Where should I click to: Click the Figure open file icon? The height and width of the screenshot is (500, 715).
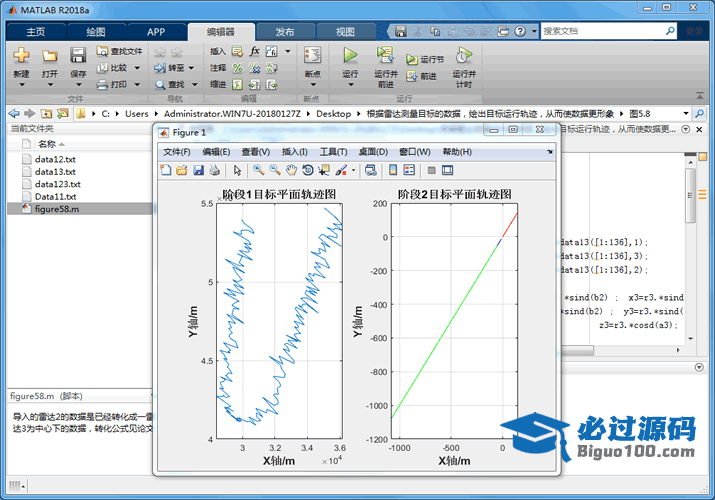[x=181, y=170]
